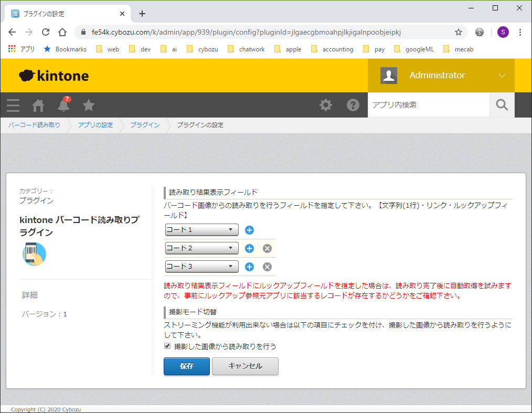Open the apple bookmarks folder
Screen dimensions: 532x413
pos(288,49)
